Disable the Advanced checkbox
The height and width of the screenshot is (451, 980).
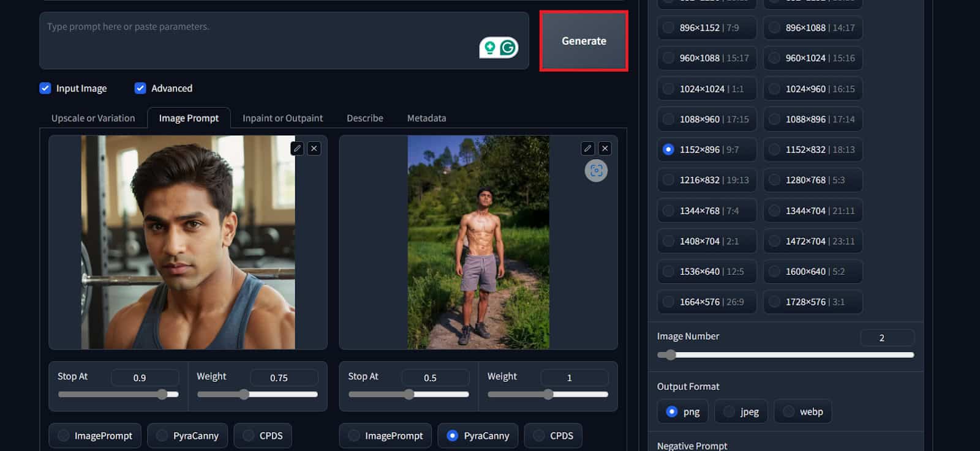(140, 88)
